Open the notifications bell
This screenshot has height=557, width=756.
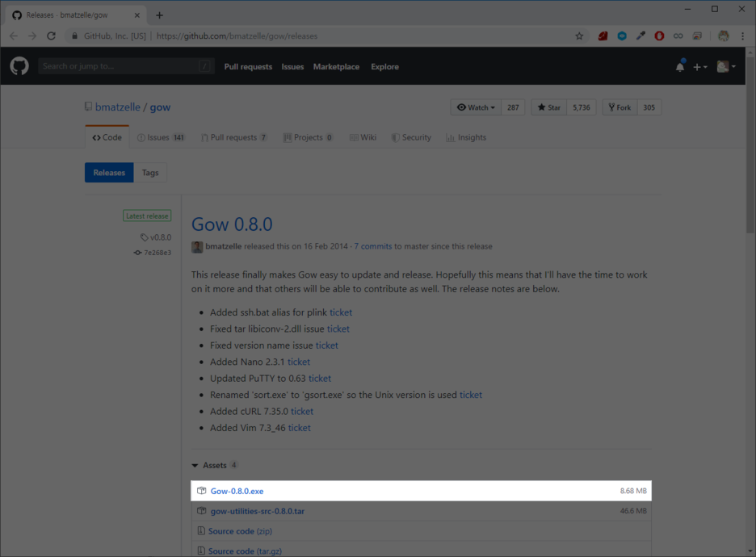click(680, 66)
